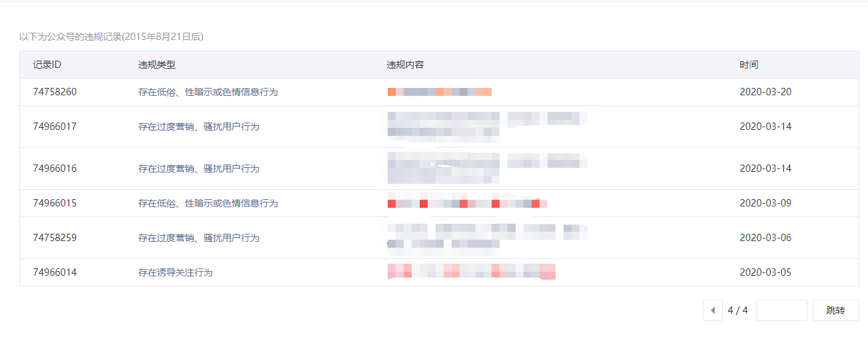Screen dimensions: 868x343
Task: Click the 时间 column header
Action: pyautogui.click(x=749, y=65)
